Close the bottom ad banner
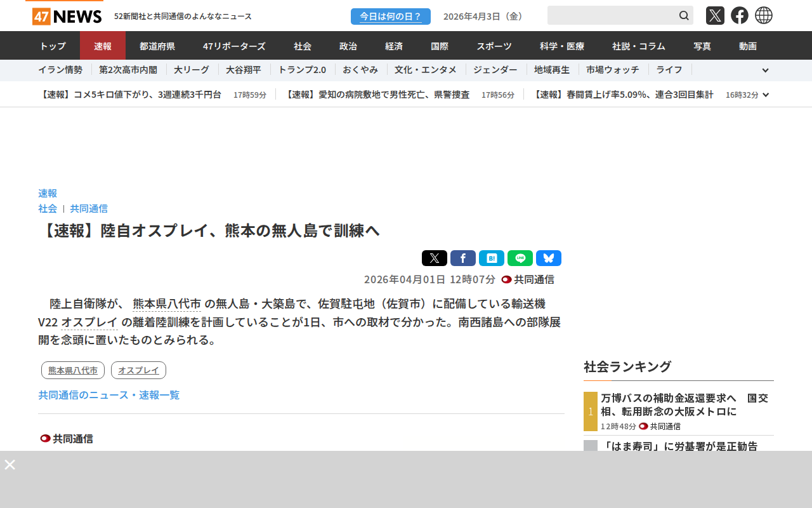 tap(10, 464)
